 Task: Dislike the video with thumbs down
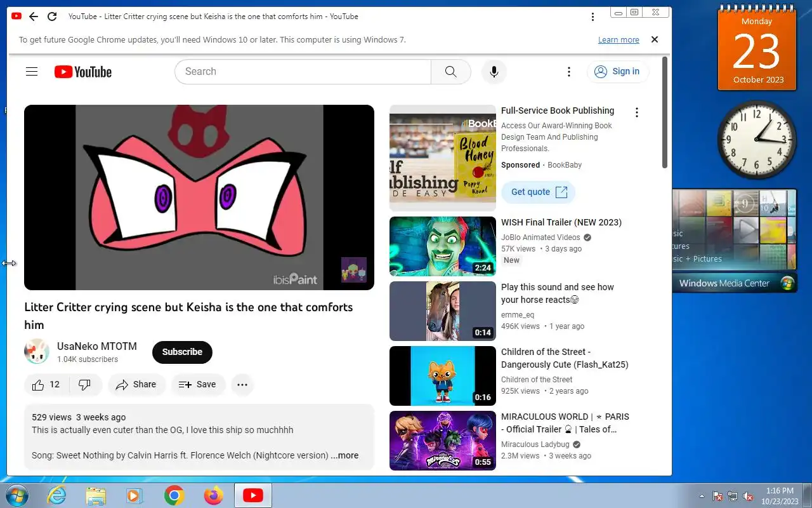tap(84, 384)
